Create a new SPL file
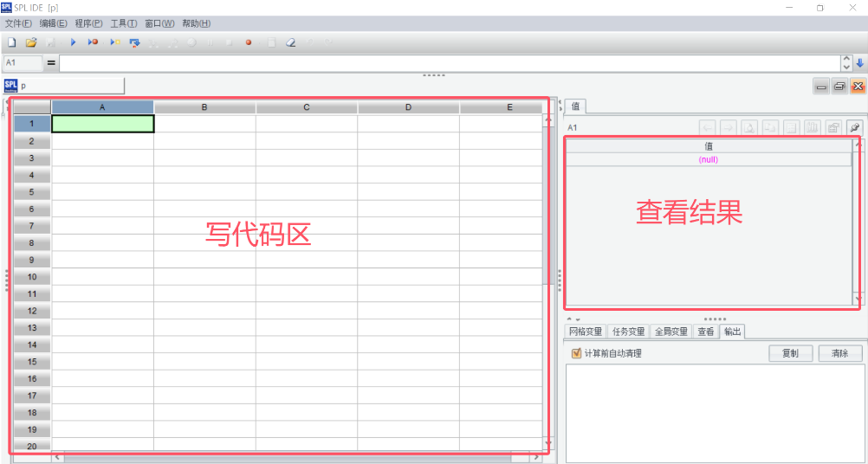868x464 pixels. pos(11,42)
